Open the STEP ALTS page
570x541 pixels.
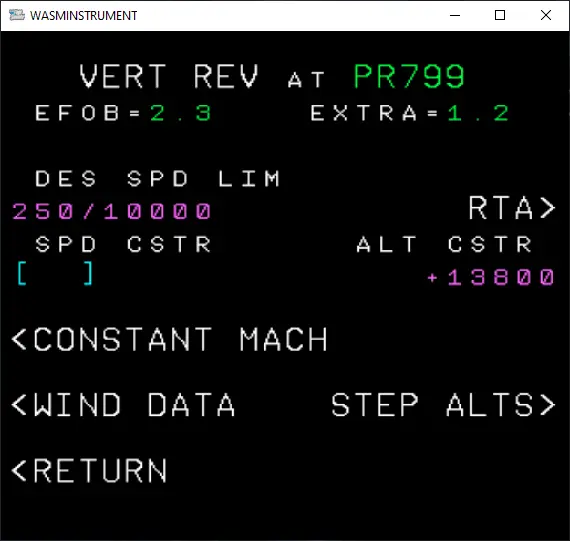point(443,405)
